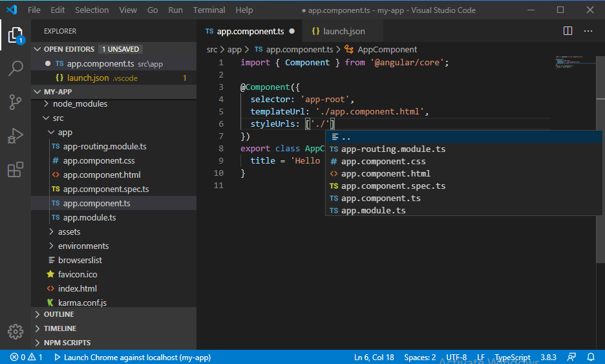Choose app.module.ts from suggestion list
This screenshot has width=605, height=364.
pos(464,210)
